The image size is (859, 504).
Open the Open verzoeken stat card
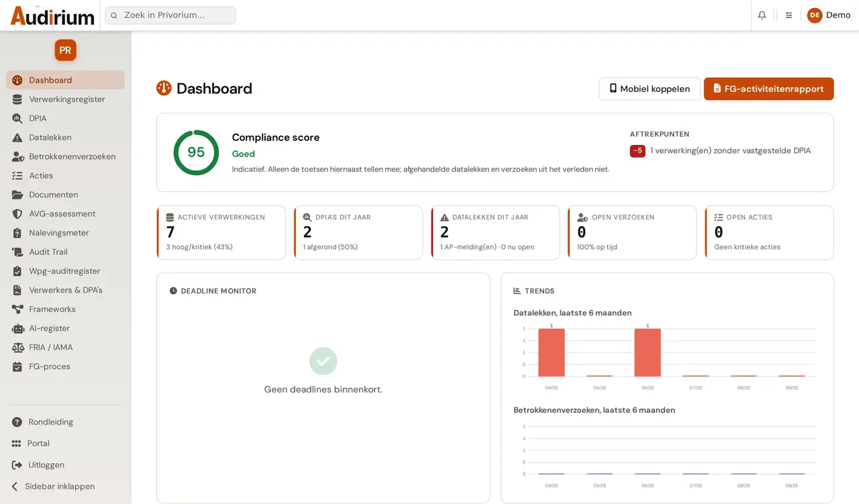(x=632, y=232)
